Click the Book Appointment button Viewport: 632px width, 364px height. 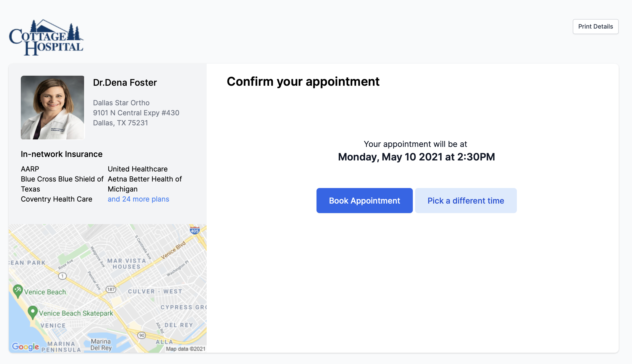[364, 201]
